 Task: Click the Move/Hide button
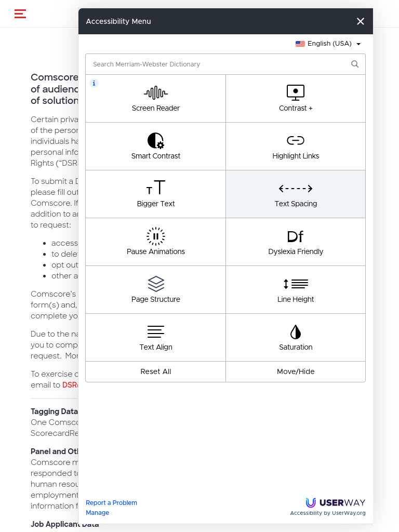pyautogui.click(x=296, y=372)
